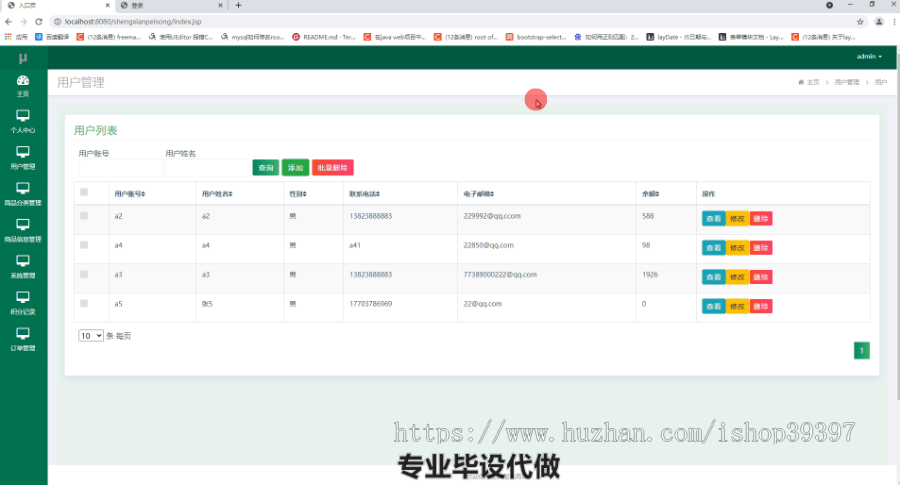Reload the page with the refresh icon
Viewport: 900px width, 485px height.
[38, 22]
